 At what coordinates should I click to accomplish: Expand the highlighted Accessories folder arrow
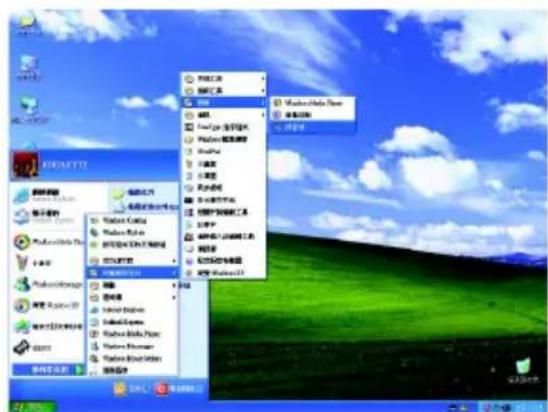(174, 273)
